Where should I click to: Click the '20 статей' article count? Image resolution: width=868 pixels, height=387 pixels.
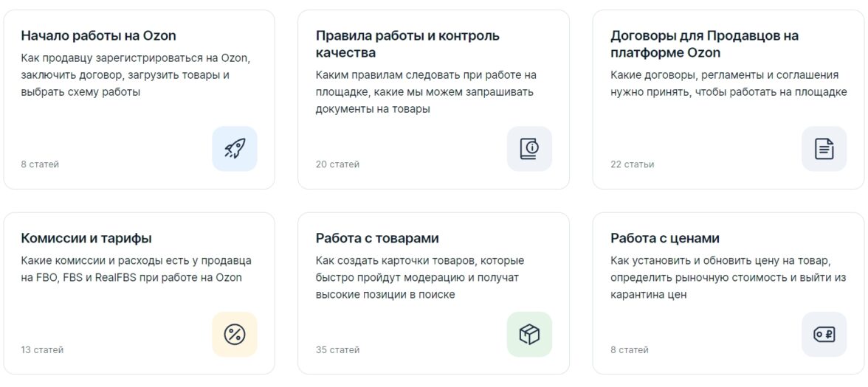[337, 164]
